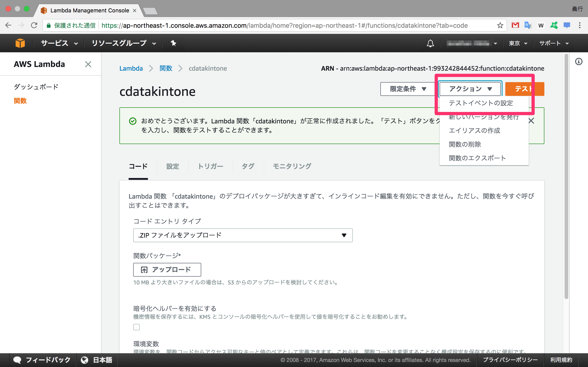Click the Google Translate extension icon
The image size is (588, 367).
pos(528,25)
